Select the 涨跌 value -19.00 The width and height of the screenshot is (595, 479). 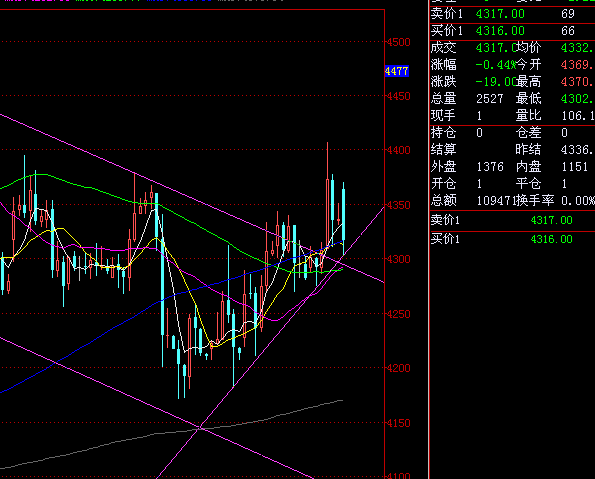497,82
